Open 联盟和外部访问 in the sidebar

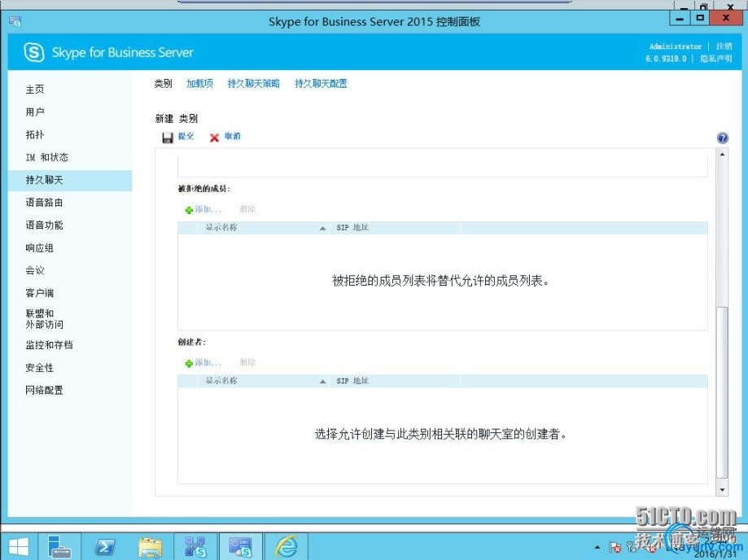coord(45,319)
